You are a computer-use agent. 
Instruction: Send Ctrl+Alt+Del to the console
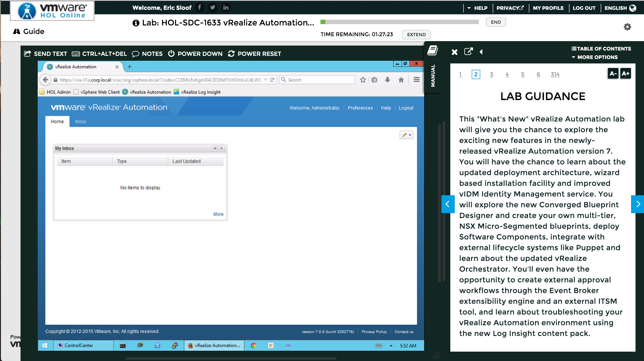pos(99,54)
